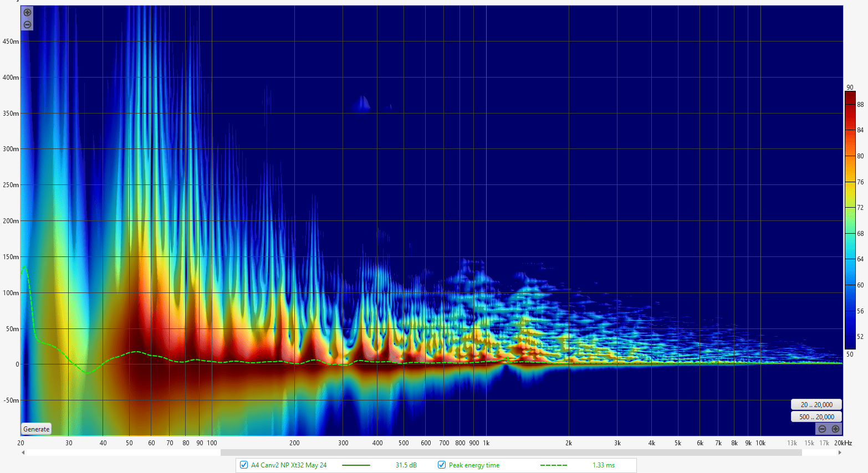
Task: Click the 50 color scale minimum label
Action: pos(850,354)
